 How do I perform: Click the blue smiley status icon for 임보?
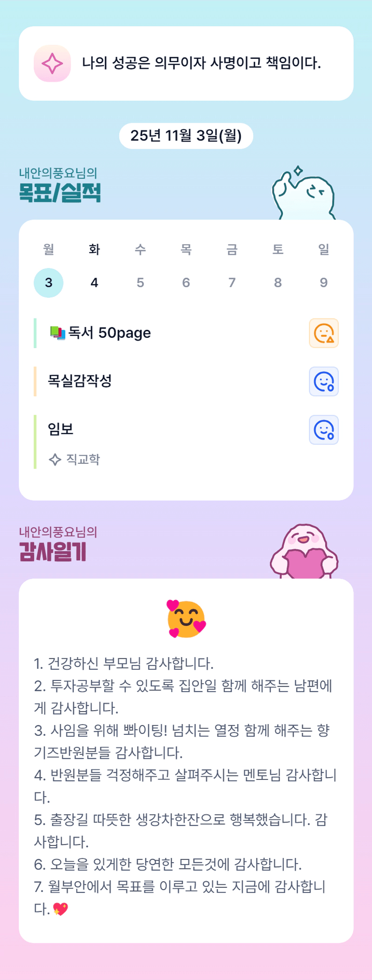coord(323,430)
